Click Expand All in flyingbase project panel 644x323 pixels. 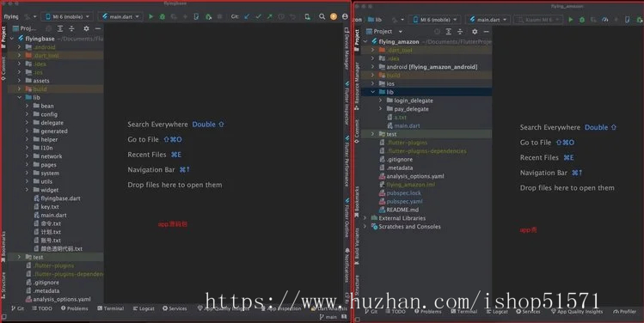click(x=60, y=28)
